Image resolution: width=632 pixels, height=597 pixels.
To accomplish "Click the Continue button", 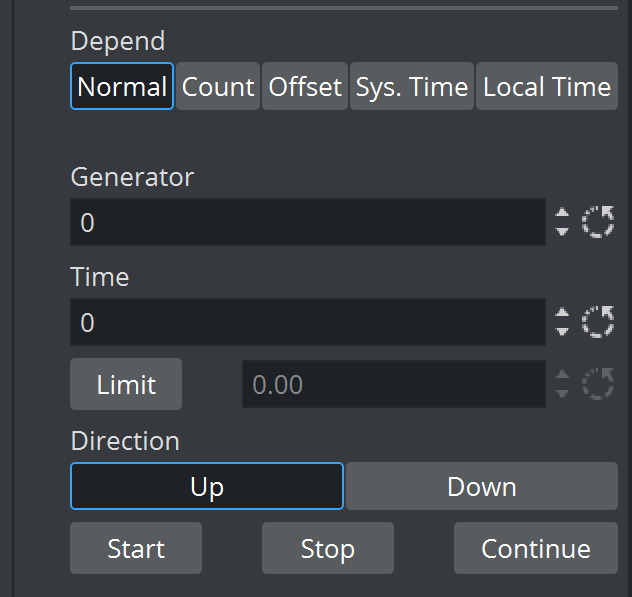I will pos(535,548).
